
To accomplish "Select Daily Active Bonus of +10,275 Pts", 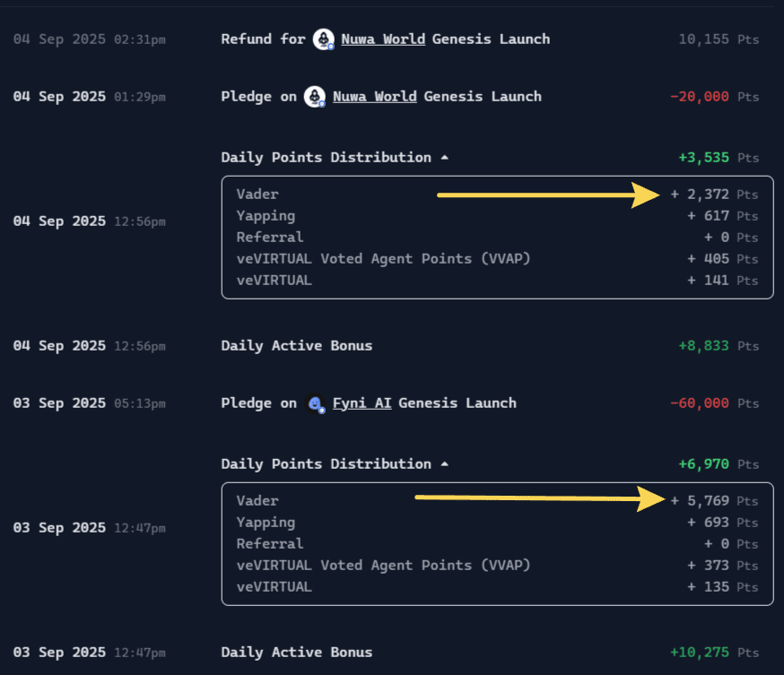I will pos(296,653).
